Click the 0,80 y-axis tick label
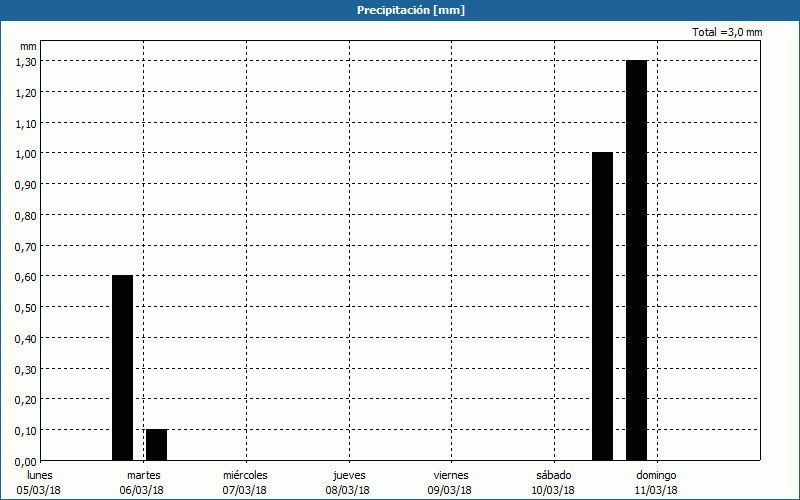The height and width of the screenshot is (500, 800). pos(26,215)
